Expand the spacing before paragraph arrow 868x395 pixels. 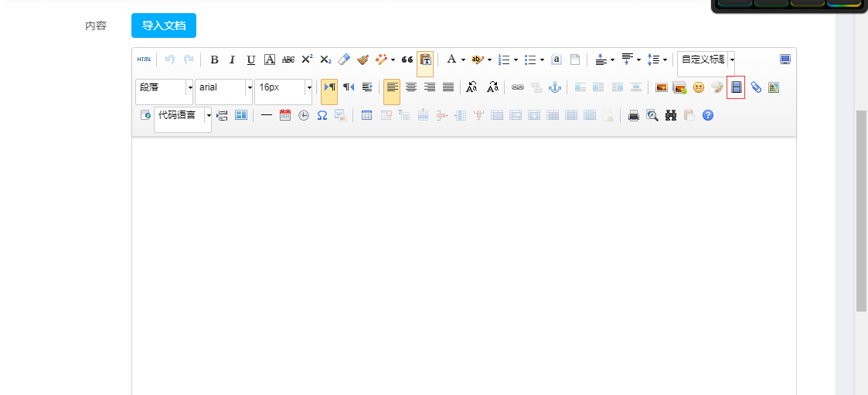613,60
